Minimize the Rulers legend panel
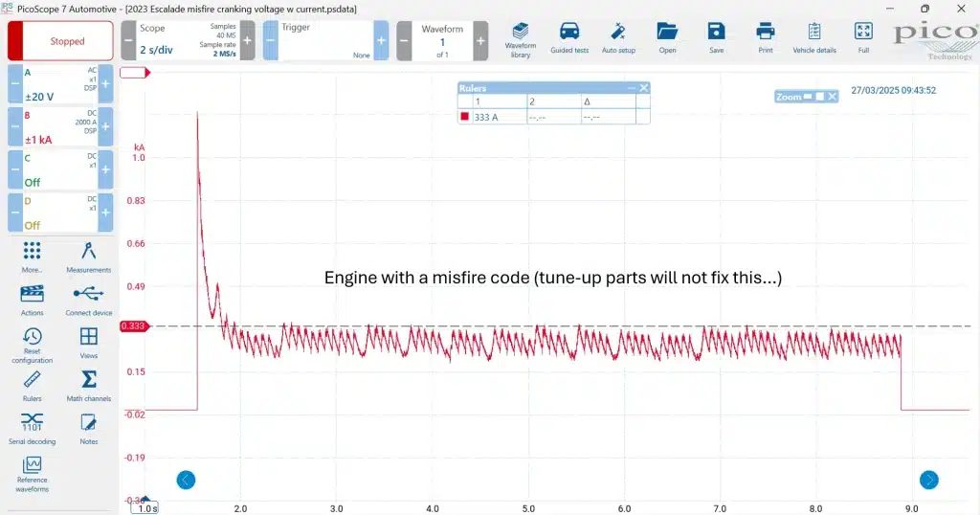 (632, 88)
